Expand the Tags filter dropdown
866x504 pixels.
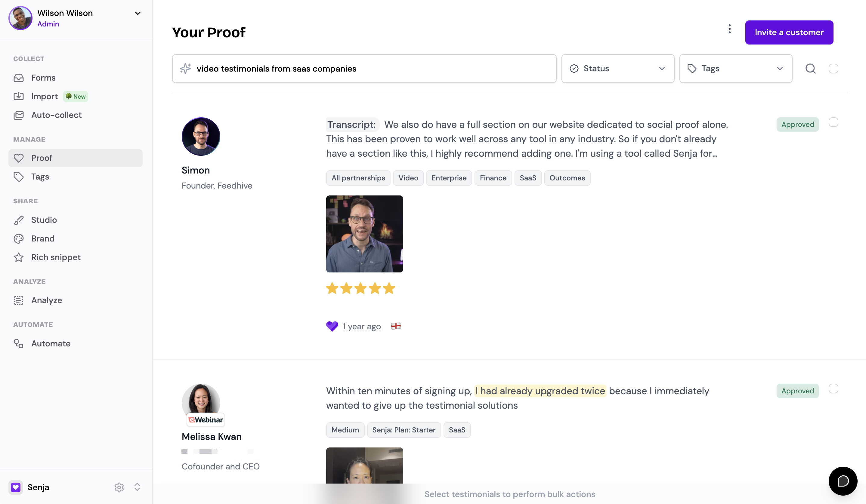click(x=736, y=69)
